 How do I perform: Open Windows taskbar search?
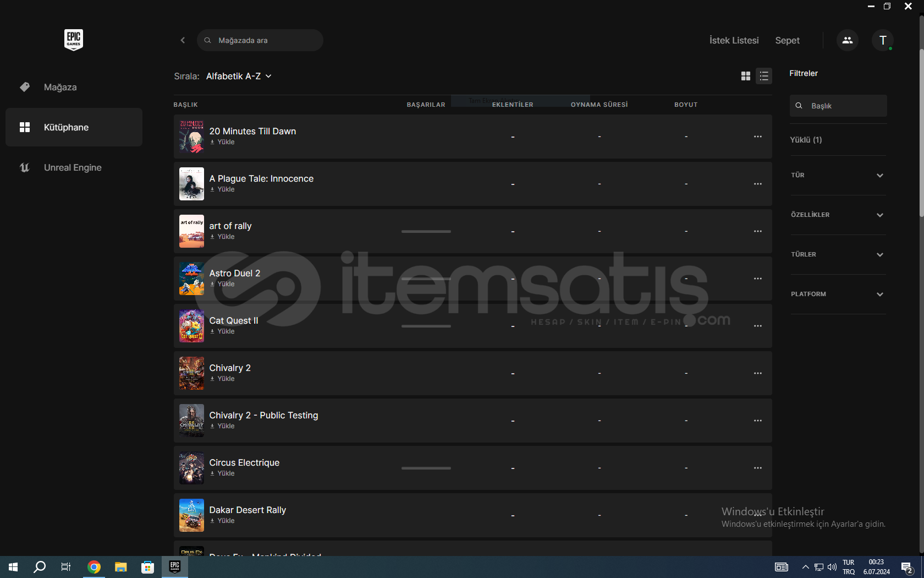tap(40, 567)
